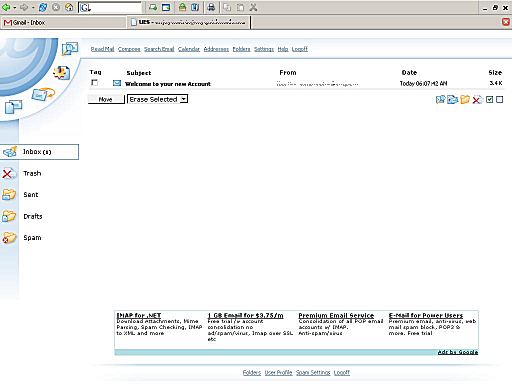Click the browser Home icon
This screenshot has height=384, width=512.
click(x=69, y=7)
